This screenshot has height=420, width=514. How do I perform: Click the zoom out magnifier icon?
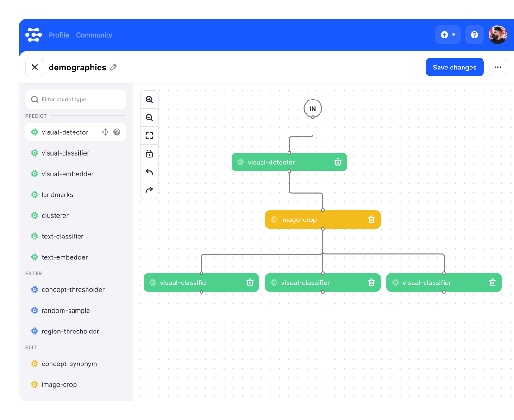149,118
